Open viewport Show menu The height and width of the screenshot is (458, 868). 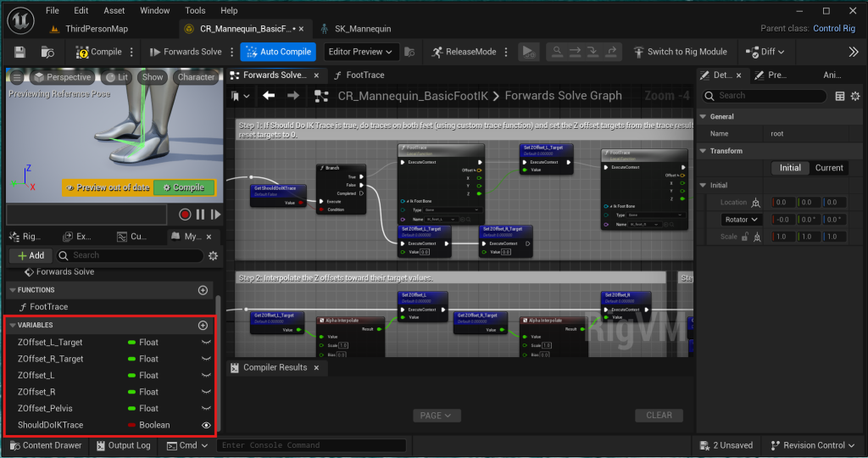[x=153, y=77]
